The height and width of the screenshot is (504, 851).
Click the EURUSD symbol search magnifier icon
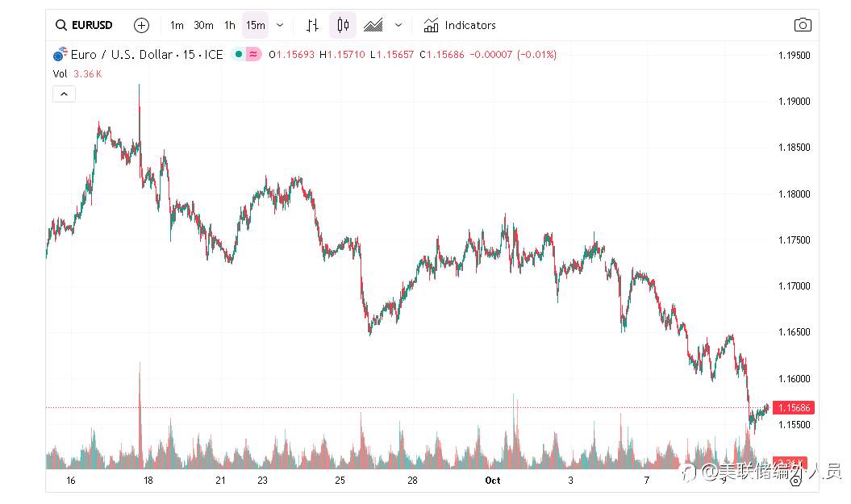(x=61, y=25)
